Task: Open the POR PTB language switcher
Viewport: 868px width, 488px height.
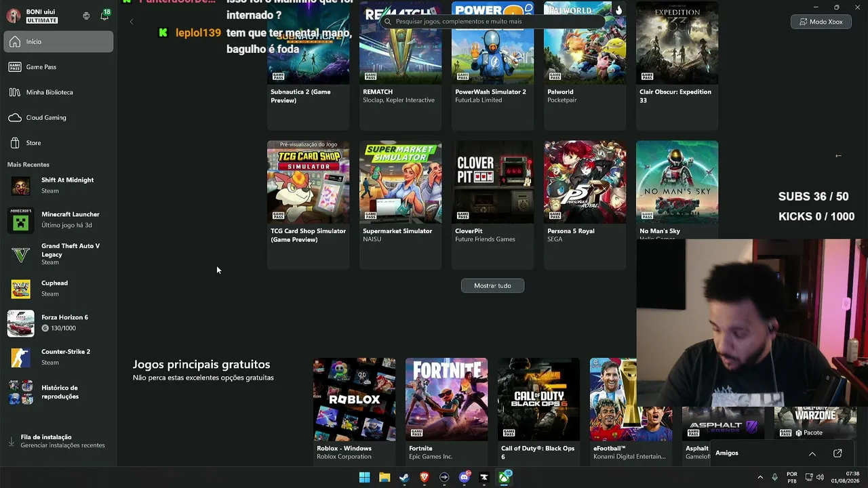Action: tap(792, 477)
